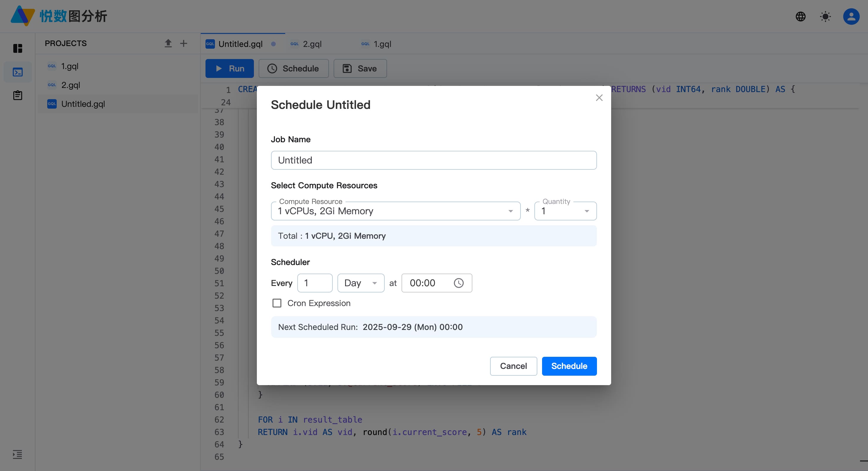Open the query console sidebar icon
The image size is (868, 471).
pyautogui.click(x=18, y=72)
